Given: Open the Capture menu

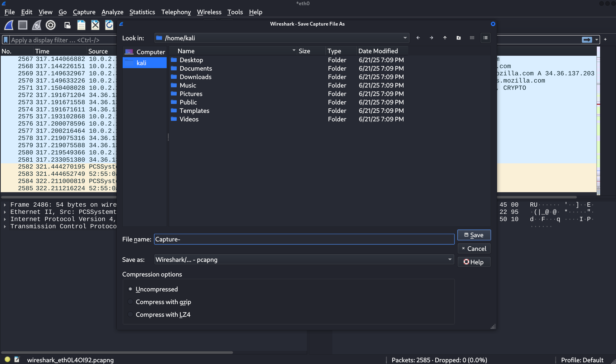Looking at the screenshot, I should point(84,12).
